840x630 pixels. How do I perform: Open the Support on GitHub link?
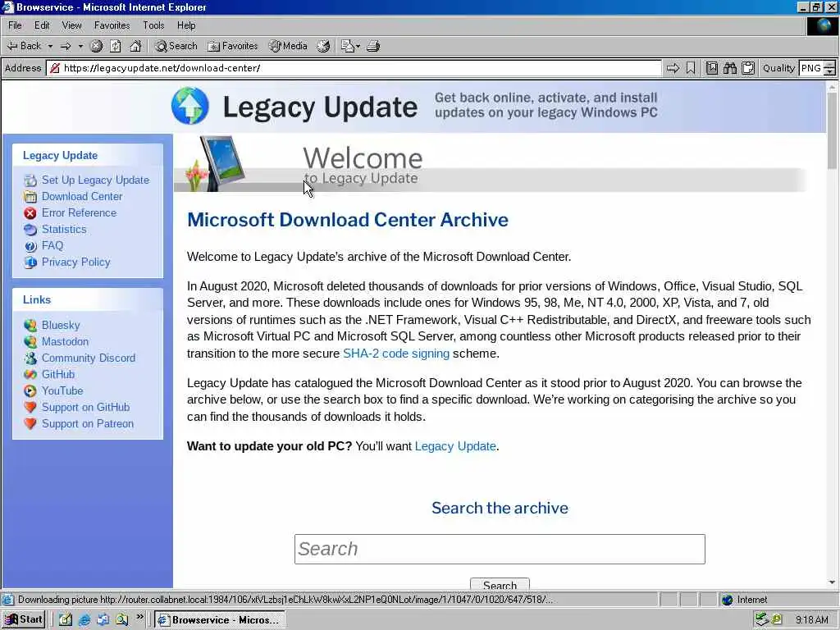(85, 407)
